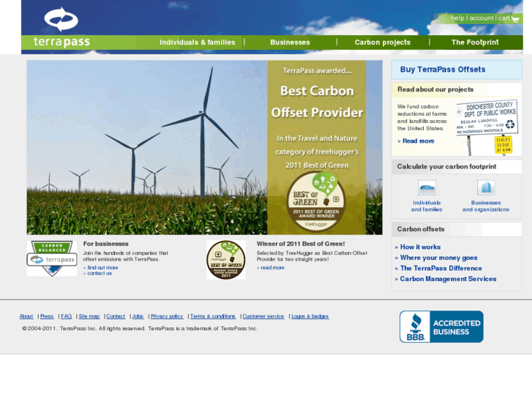The width and height of the screenshot is (532, 399).
Task: Open Logos & badges footer link
Action: tap(310, 316)
